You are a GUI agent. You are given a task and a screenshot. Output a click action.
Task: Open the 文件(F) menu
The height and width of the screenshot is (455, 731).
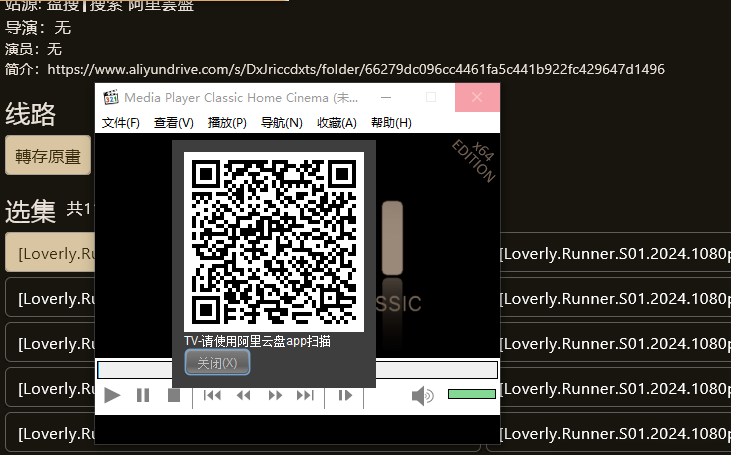[121, 123]
